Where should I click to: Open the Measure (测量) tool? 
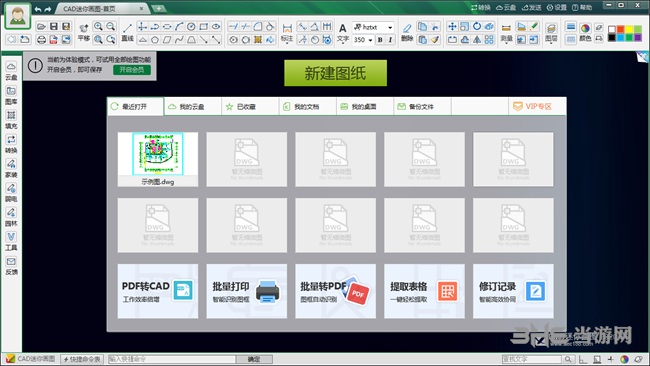(x=506, y=33)
